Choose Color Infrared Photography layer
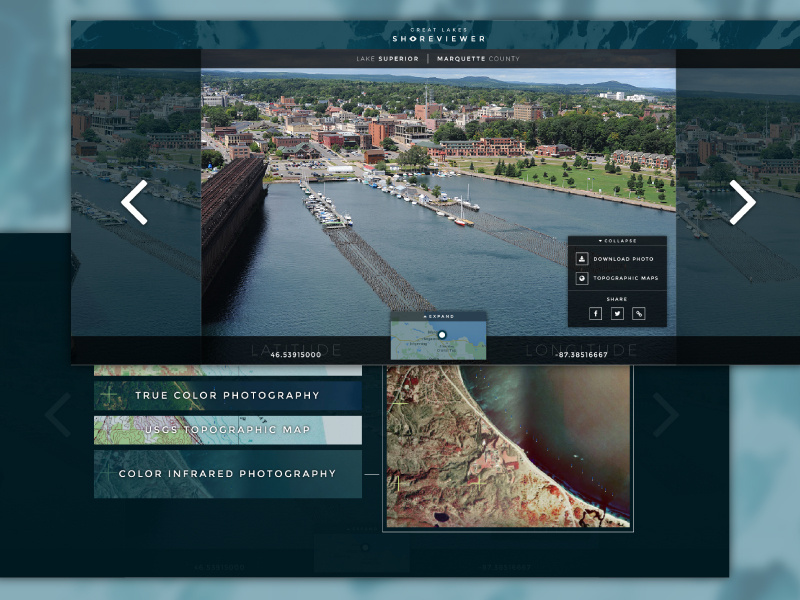The width and height of the screenshot is (800, 600). (228, 473)
